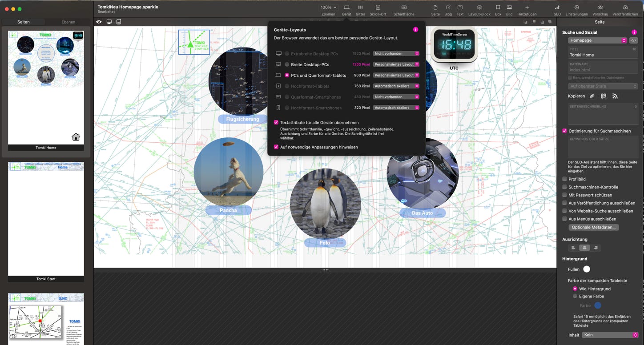Click the Layout-Block toolbar icon
Viewport: 644px width, 345px height.
click(479, 8)
